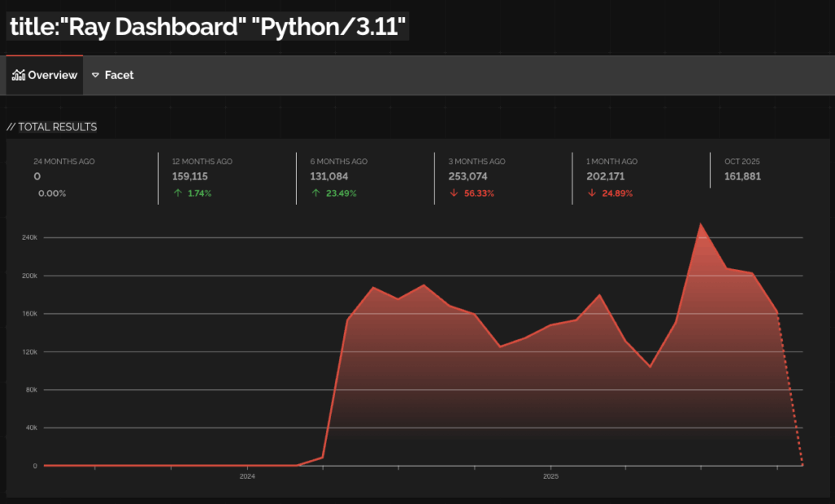Select the 131,084 six-month result count
This screenshot has height=504, width=835.
pos(329,176)
